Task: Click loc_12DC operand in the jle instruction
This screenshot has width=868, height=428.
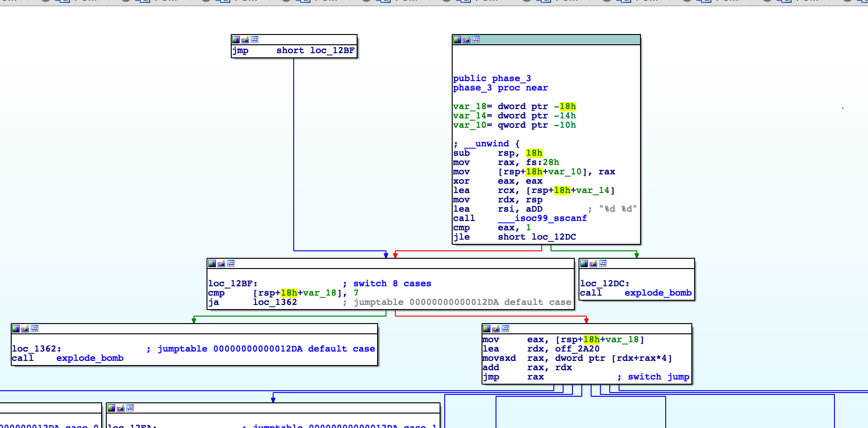Action: point(554,237)
